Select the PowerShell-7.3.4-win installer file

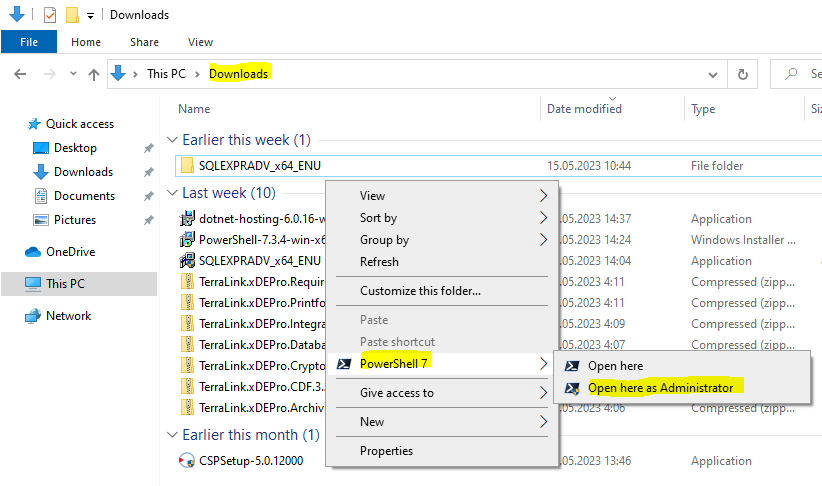click(262, 240)
